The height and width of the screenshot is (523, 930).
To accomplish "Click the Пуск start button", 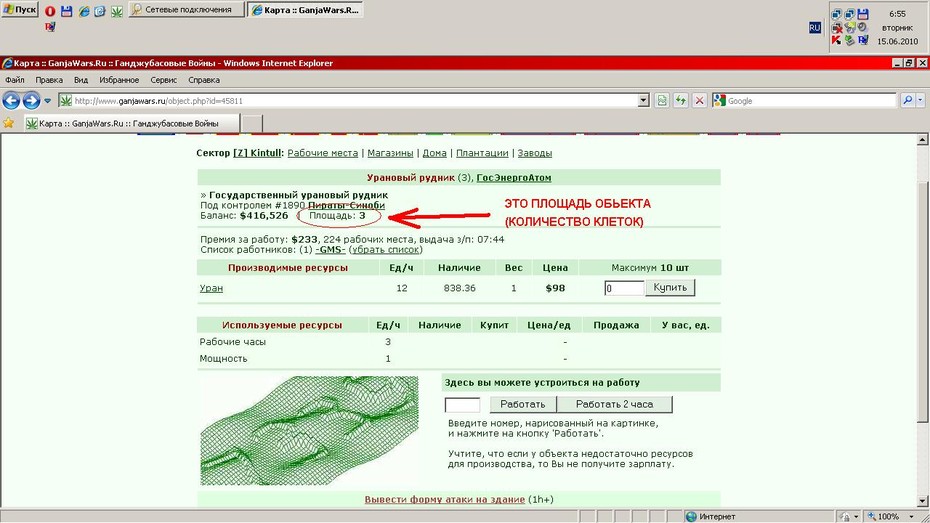I will pos(20,10).
